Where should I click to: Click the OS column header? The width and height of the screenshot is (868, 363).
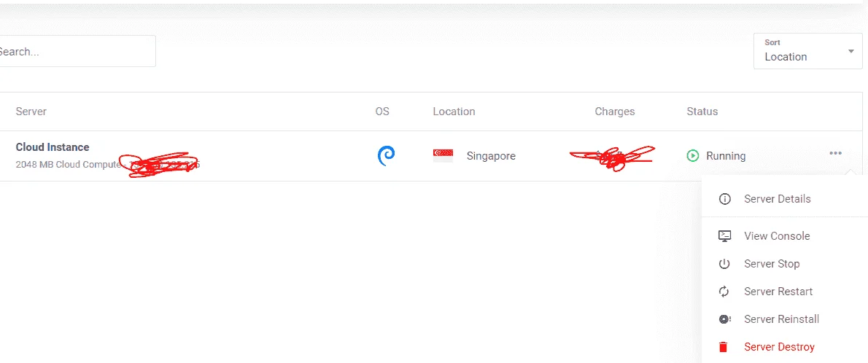pos(382,112)
